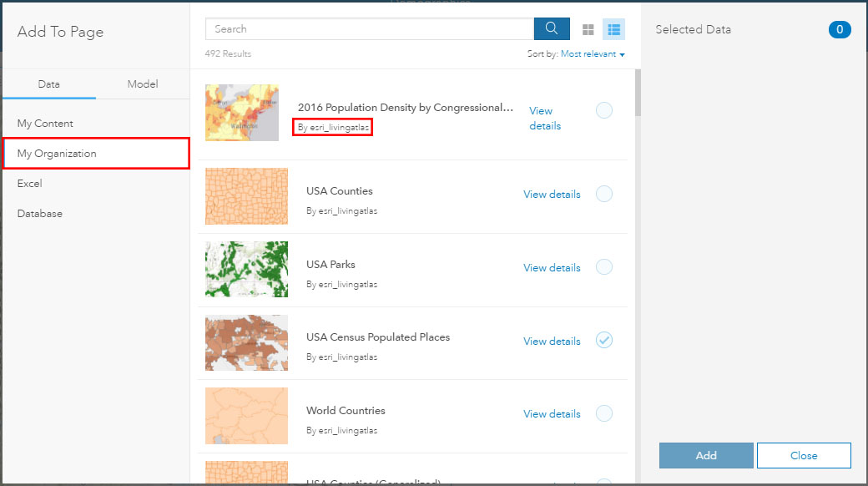
Task: Select the USA Parks circle checkbox
Action: 604,267
